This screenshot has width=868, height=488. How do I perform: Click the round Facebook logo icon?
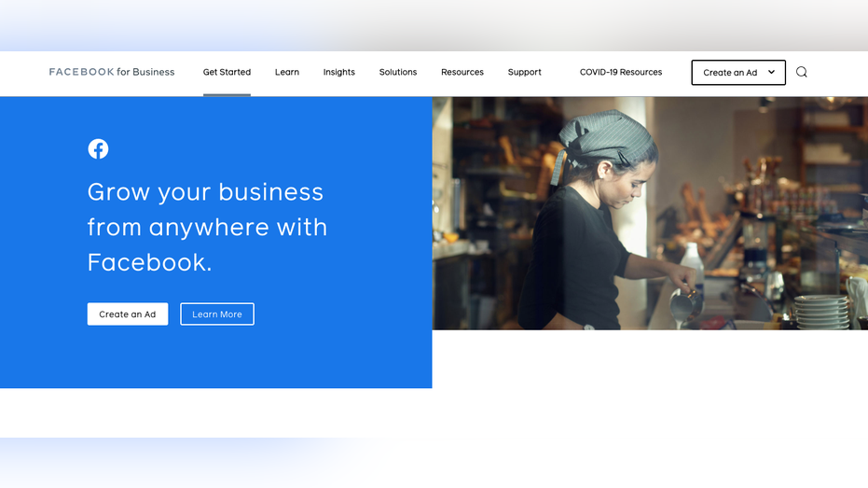(x=98, y=148)
